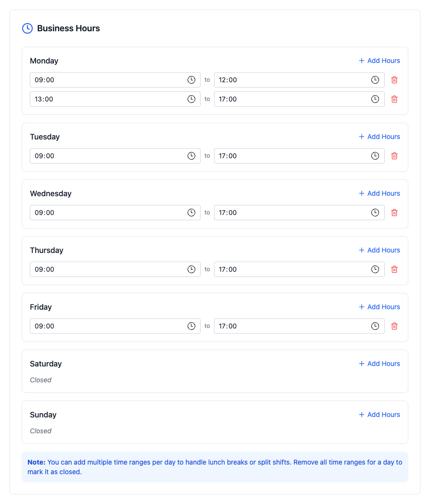
Task: Click the Thursday day label
Action: click(47, 251)
